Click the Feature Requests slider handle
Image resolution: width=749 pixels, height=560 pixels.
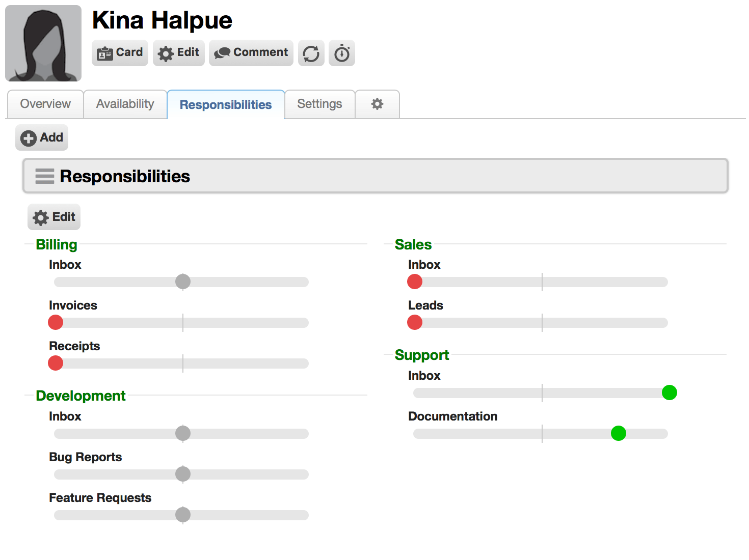[x=183, y=515]
